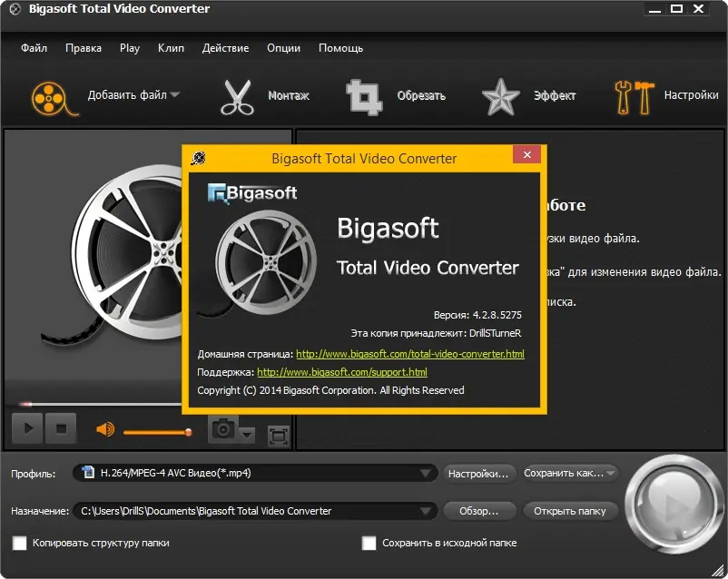Open the bigasoft.com total-video-converter.html link
This screenshot has height=579, width=728.
pyautogui.click(x=410, y=354)
